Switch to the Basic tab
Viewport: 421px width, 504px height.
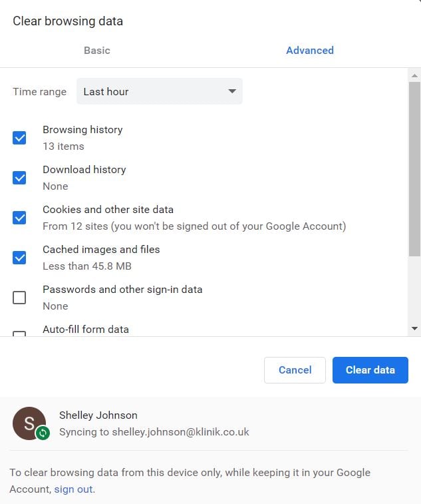coord(97,51)
